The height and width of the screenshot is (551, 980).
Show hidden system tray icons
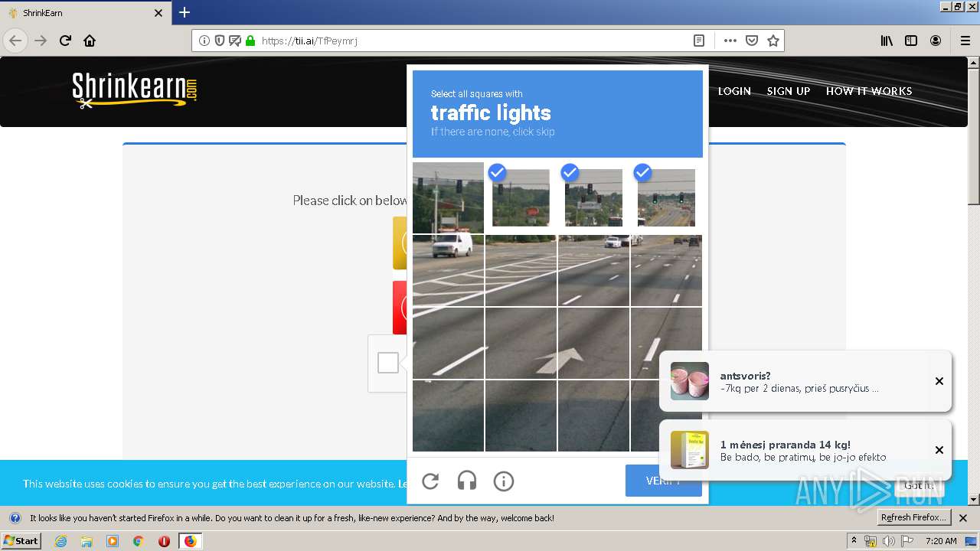[x=854, y=540]
